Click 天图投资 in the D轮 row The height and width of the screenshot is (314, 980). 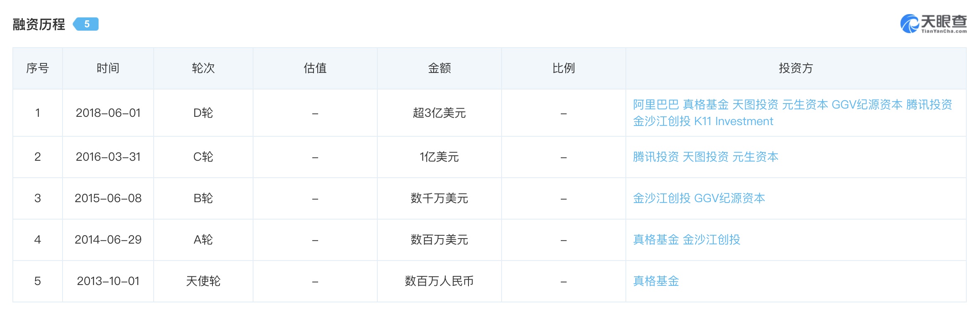click(x=755, y=105)
